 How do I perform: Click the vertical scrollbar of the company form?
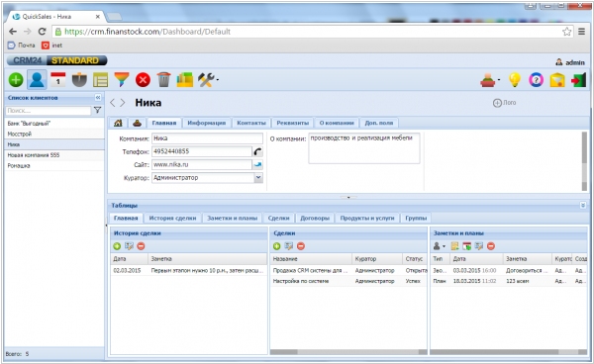click(x=584, y=161)
